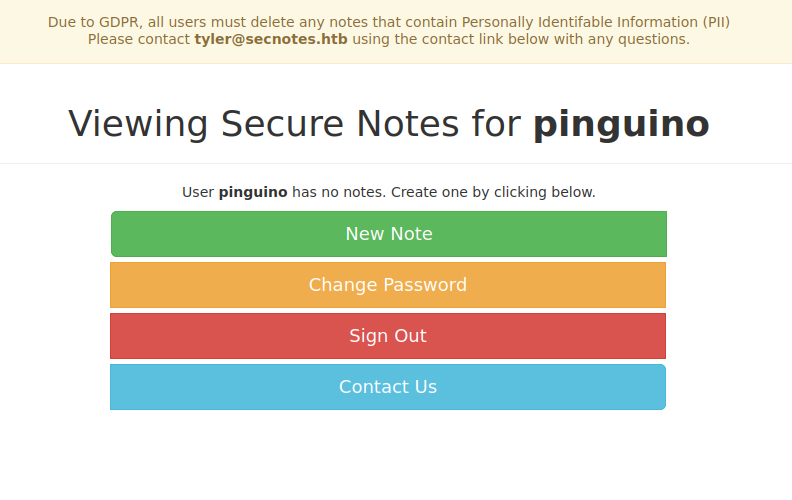
Task: Click the word GDPR in the banner
Action: [118, 22]
